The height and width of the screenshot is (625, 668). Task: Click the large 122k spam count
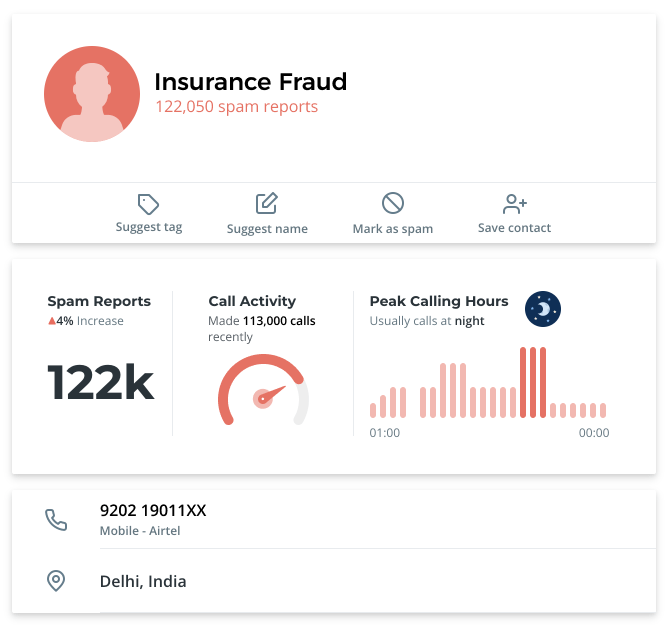coord(101,383)
